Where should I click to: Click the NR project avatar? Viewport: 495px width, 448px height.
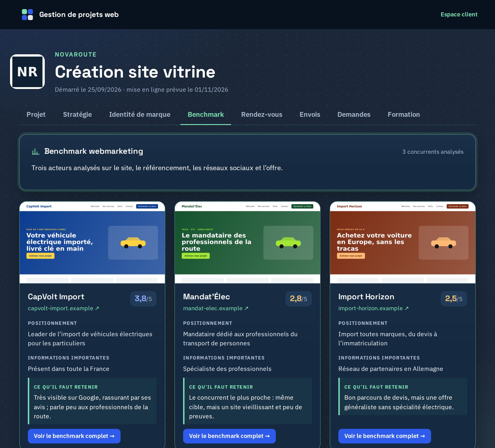(x=27, y=72)
